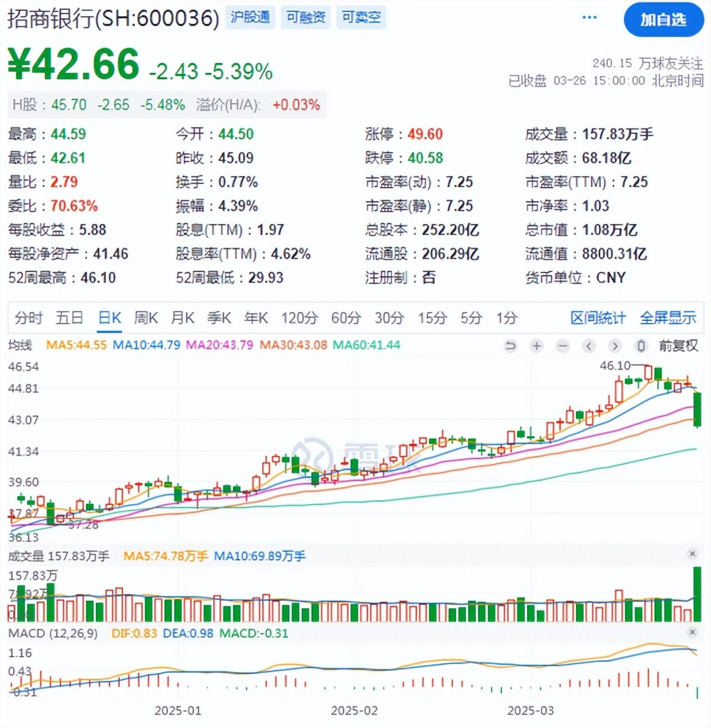Click the 最高 value 44.59
This screenshot has width=711, height=728.
point(68,134)
